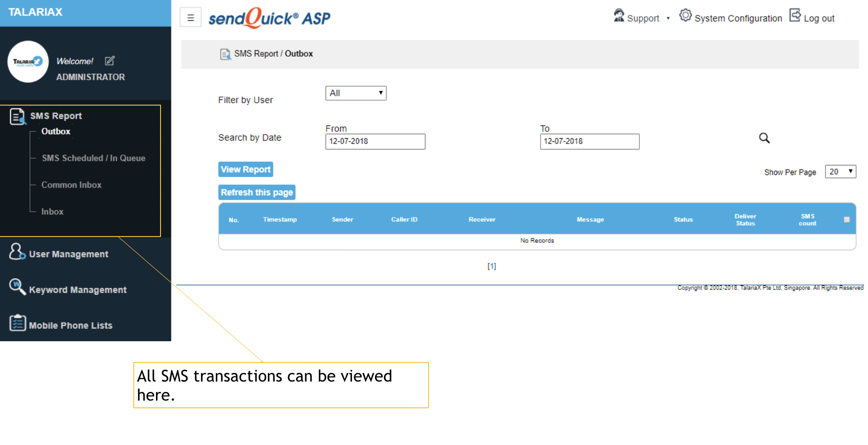Click the Message column header

point(590,220)
